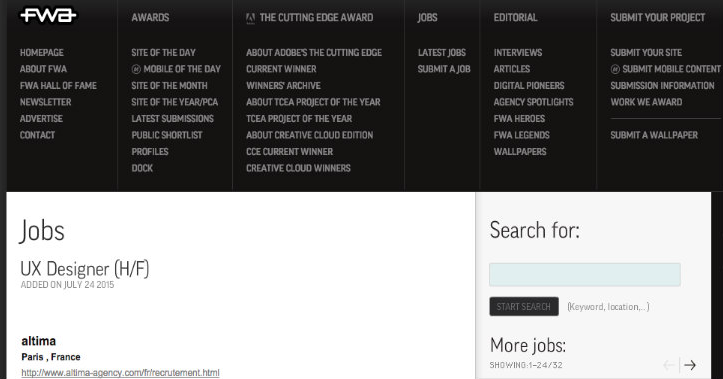Image resolution: width=723 pixels, height=379 pixels.
Task: Go to next jobs page arrow
Action: (x=690, y=365)
